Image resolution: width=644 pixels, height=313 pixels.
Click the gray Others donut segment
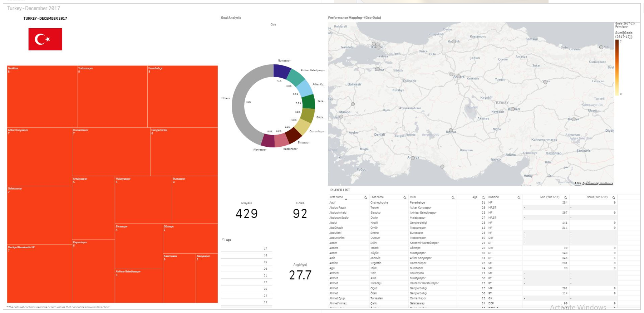[239, 107]
